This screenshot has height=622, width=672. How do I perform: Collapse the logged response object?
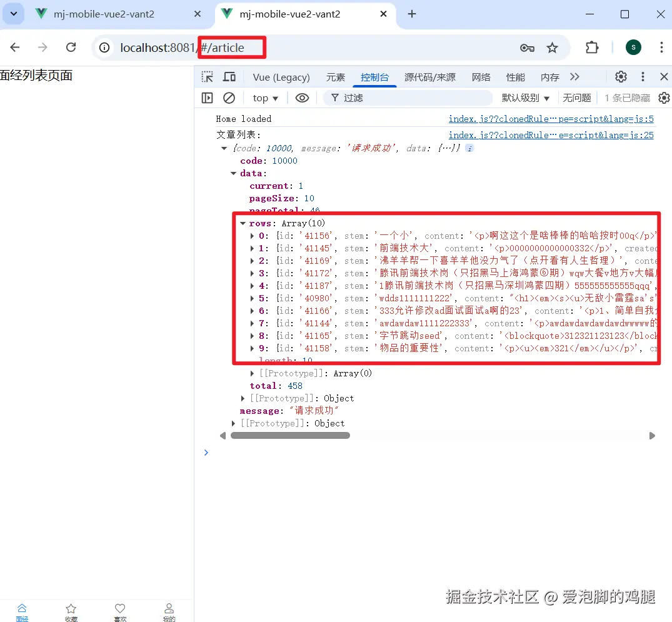tap(224, 148)
